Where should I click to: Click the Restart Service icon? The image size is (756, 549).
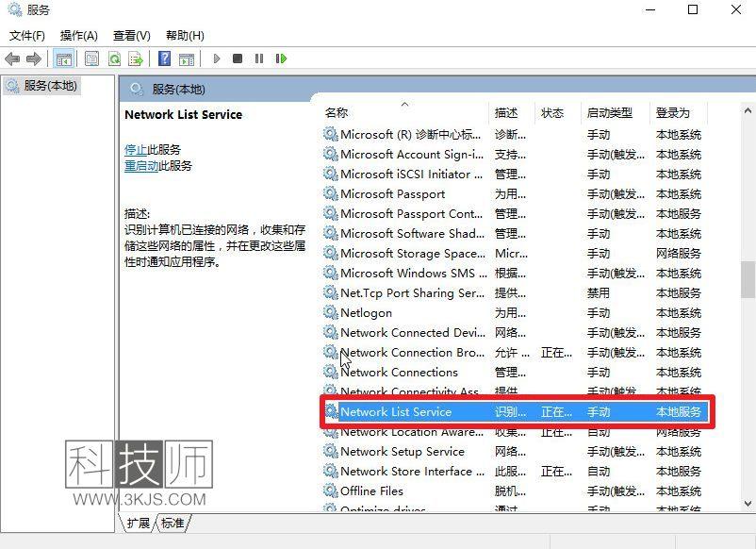point(281,58)
